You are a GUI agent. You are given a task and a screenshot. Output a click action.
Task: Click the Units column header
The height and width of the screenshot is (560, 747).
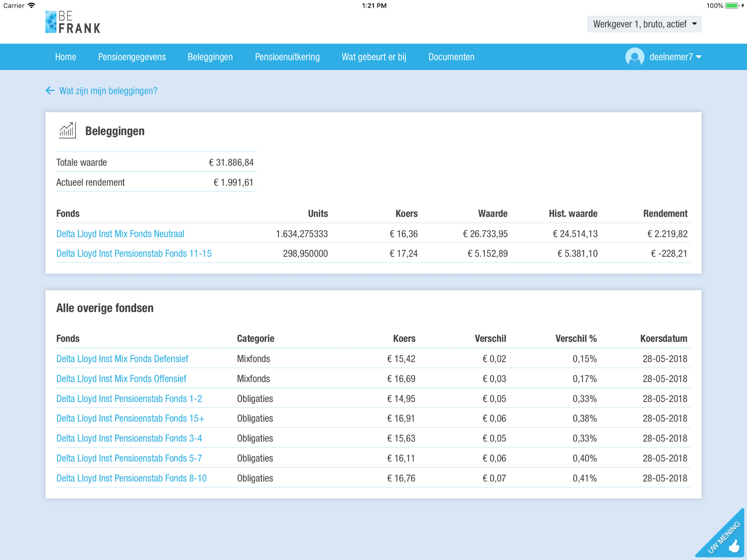click(318, 214)
